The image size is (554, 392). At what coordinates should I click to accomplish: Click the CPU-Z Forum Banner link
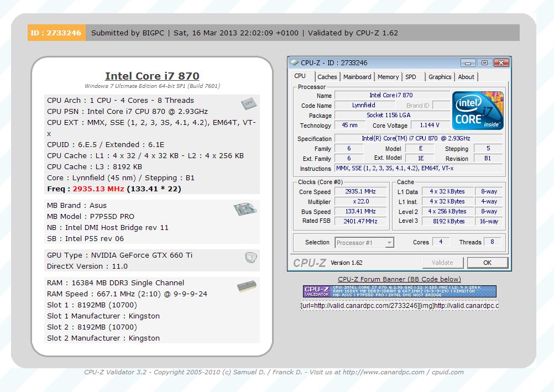click(x=399, y=279)
